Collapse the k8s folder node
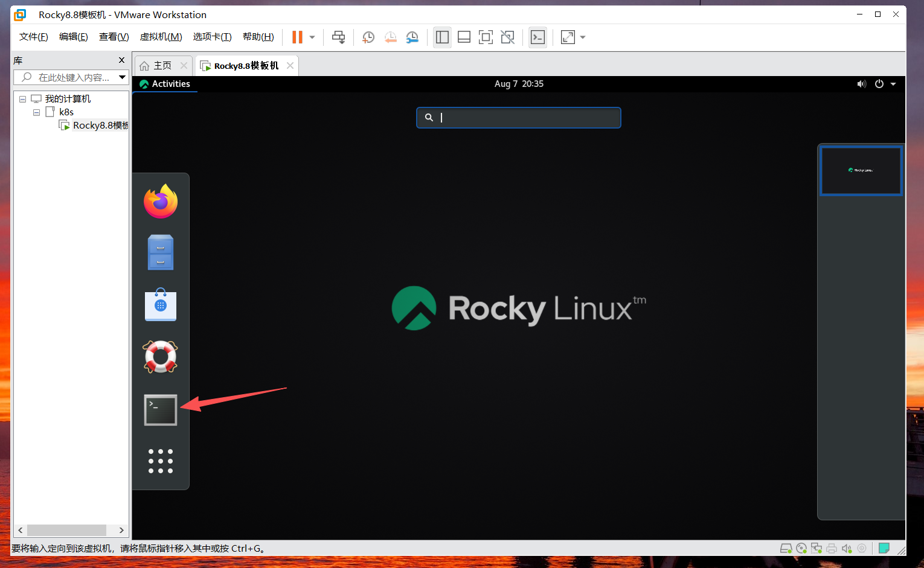 [x=37, y=112]
